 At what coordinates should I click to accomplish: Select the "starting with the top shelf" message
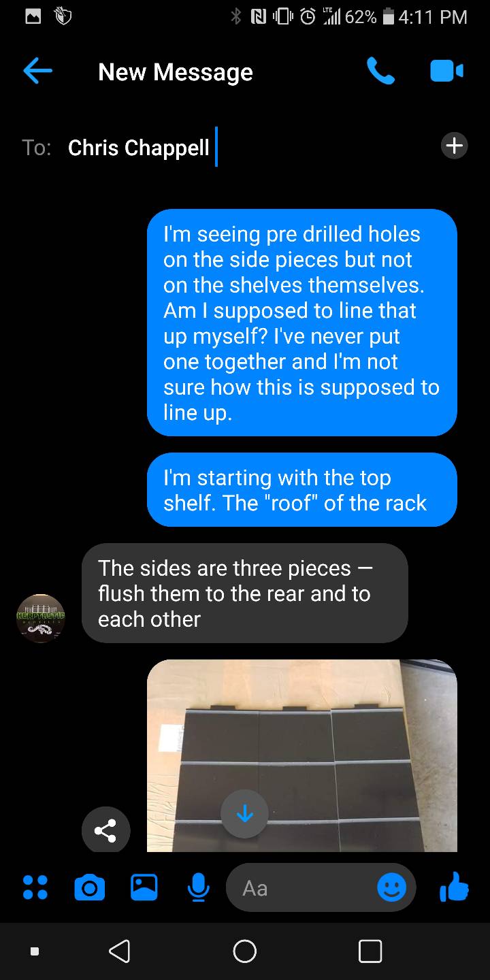(302, 490)
